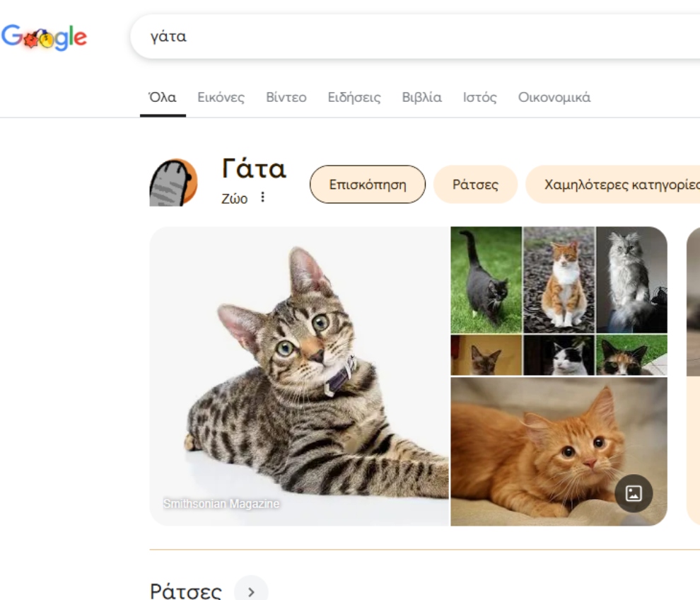Click the Google doodle logo
Screen dimensions: 700x600
(x=44, y=37)
